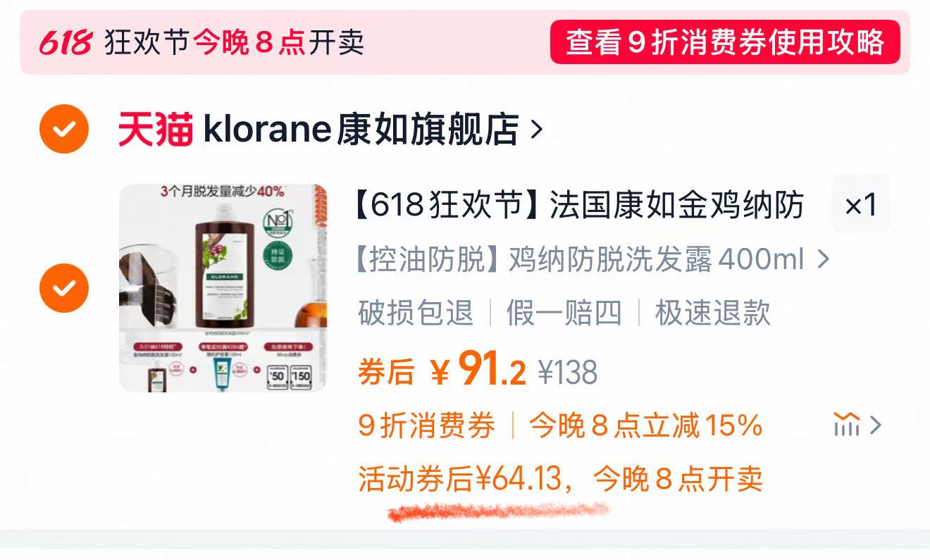This screenshot has height=560, width=930.
Task: Expand the chevron beside the store name
Action: tap(536, 130)
